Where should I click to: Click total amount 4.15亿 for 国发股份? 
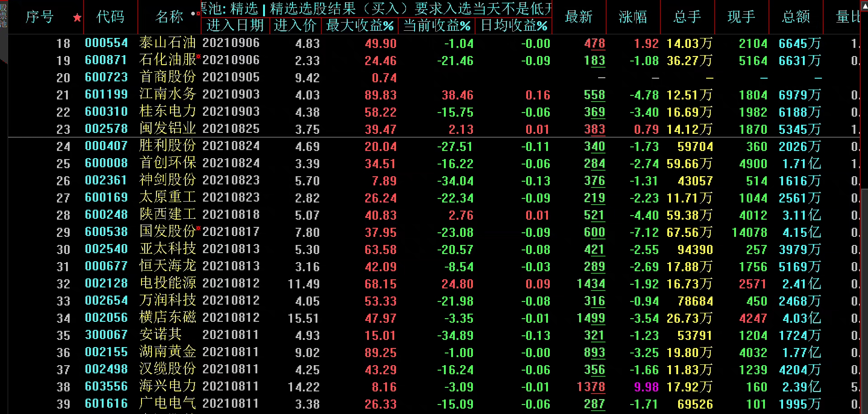coord(802,232)
